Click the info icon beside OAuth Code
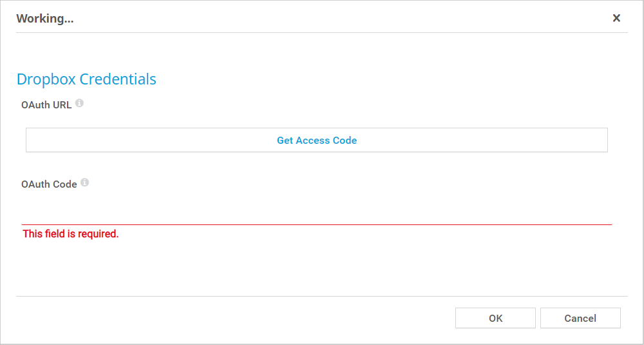The width and height of the screenshot is (644, 345). (84, 182)
